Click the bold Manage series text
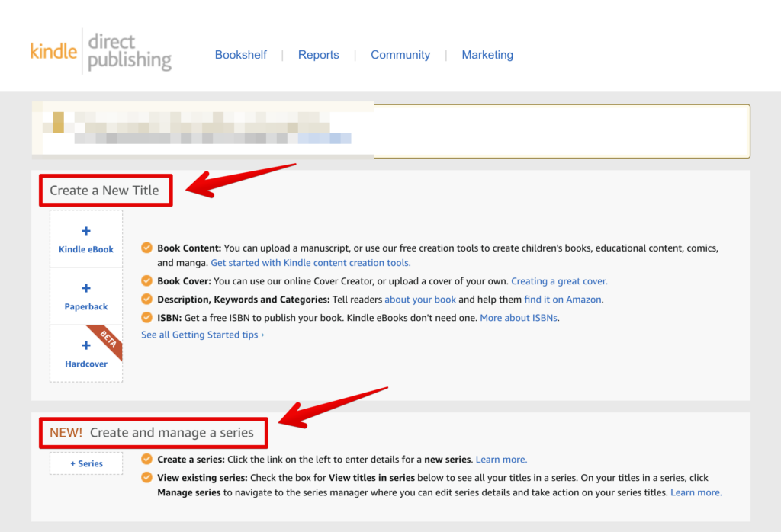781x532 pixels. click(x=189, y=492)
